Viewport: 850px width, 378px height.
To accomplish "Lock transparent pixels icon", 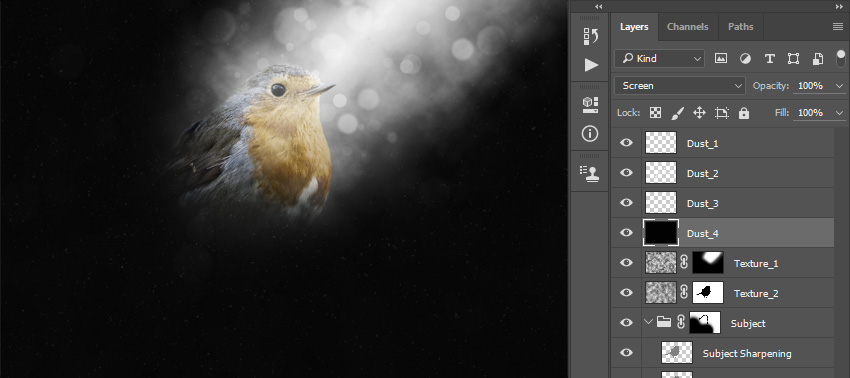I will 655,113.
